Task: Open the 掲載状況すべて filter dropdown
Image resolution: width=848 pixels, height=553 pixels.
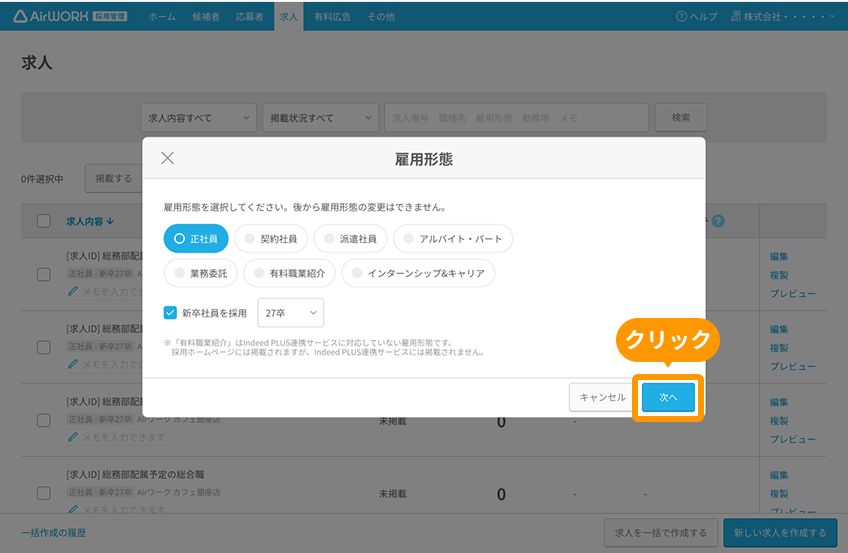Action: pyautogui.click(x=320, y=117)
